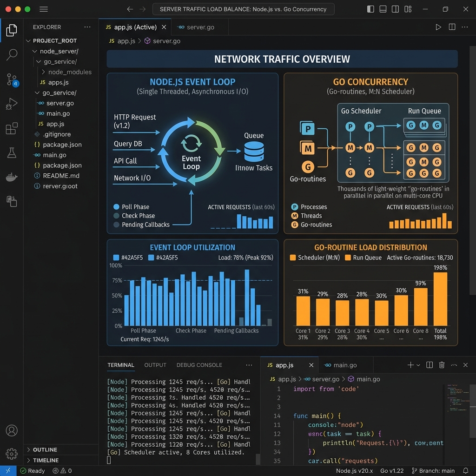Click the Go v1.22 status bar label
Screen dimensions: 476x476
point(392,470)
